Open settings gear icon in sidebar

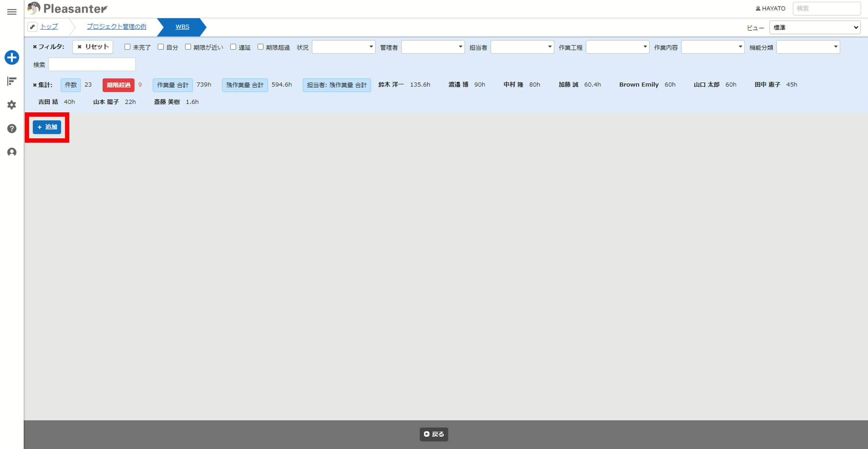pyautogui.click(x=12, y=105)
